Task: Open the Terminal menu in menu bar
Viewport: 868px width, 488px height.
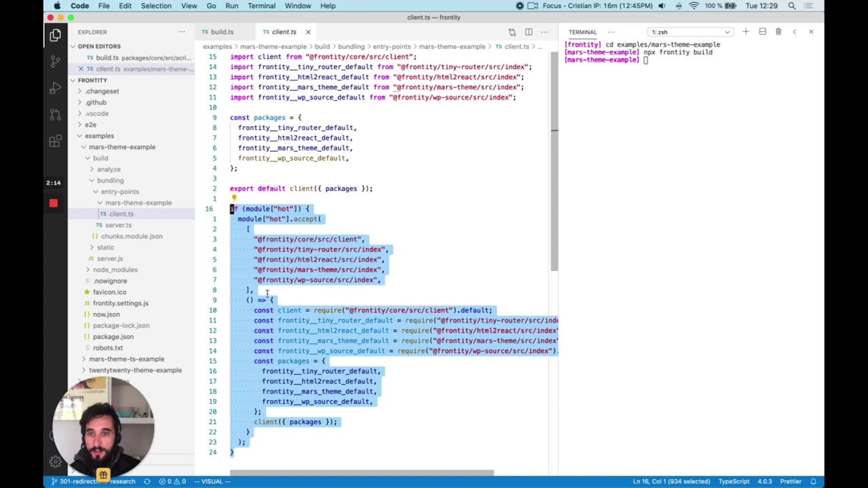Action: (x=261, y=6)
